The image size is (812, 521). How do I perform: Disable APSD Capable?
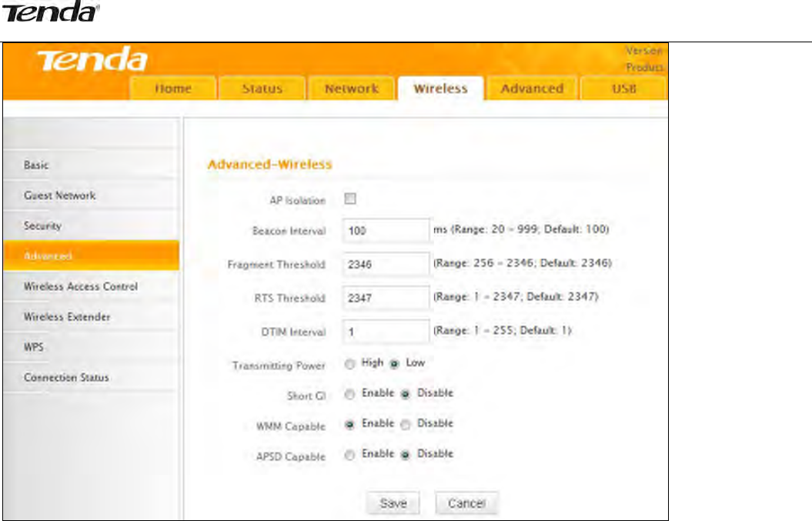click(x=406, y=456)
